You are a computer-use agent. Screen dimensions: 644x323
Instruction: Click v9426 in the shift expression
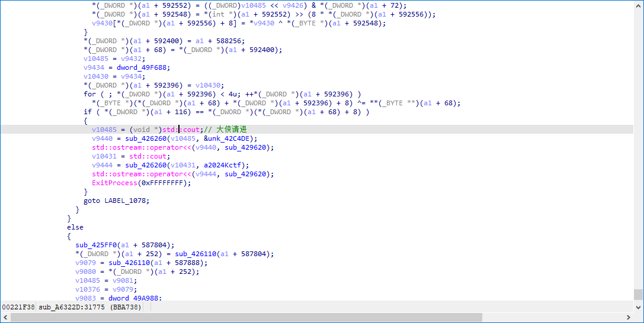[293, 6]
